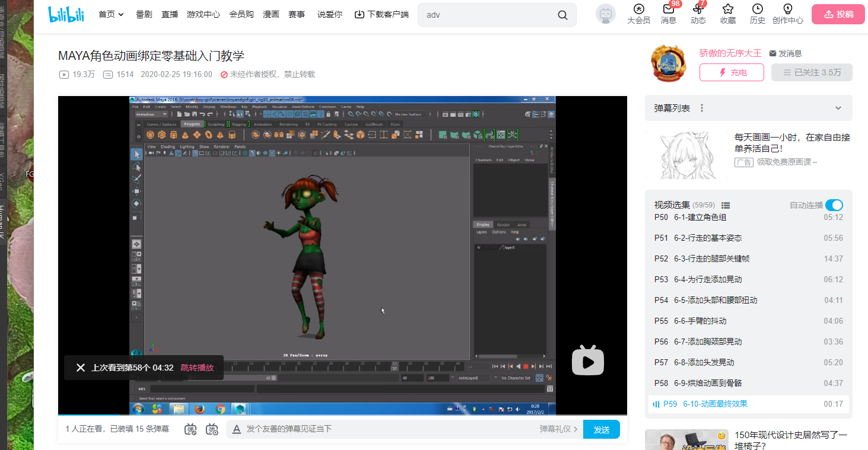Open 下载客户端 download link
868x450 pixels.
click(x=381, y=14)
